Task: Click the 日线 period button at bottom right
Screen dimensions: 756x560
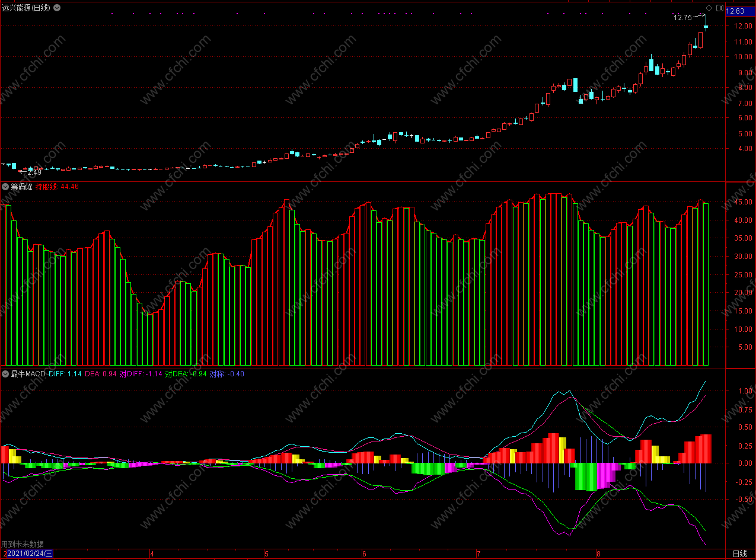Action: (739, 553)
